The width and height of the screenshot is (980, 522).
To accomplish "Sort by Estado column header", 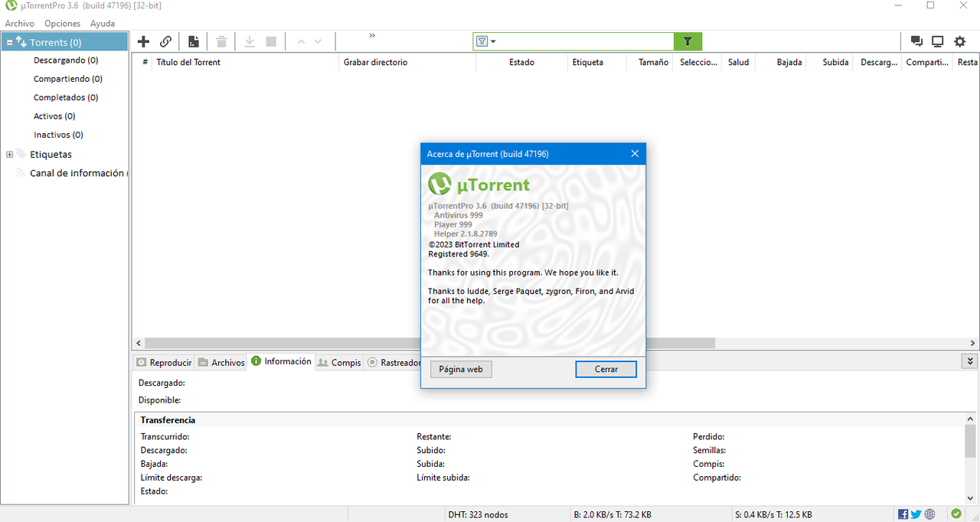I will click(x=521, y=62).
